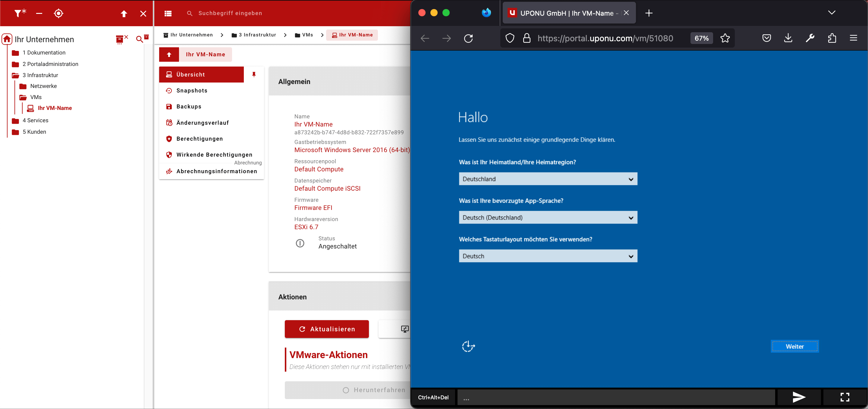
Task: Click the clear archive icon in the tree header
Action: click(122, 39)
